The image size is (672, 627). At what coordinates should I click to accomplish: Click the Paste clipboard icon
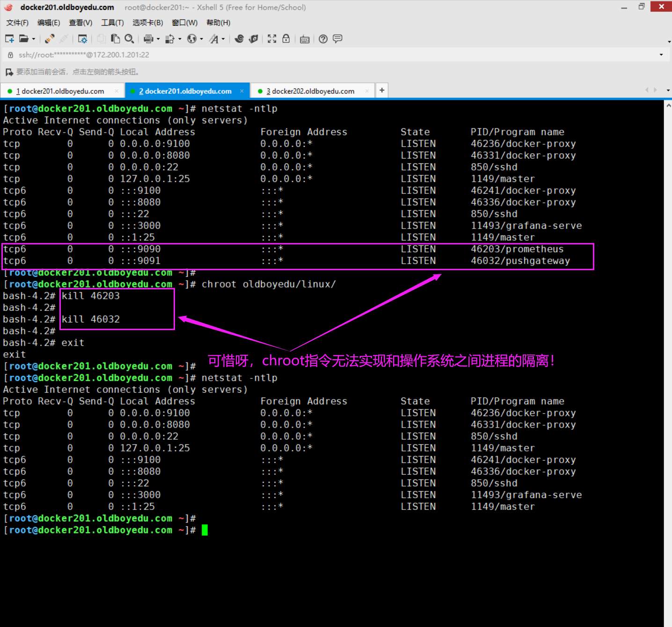[x=115, y=39]
